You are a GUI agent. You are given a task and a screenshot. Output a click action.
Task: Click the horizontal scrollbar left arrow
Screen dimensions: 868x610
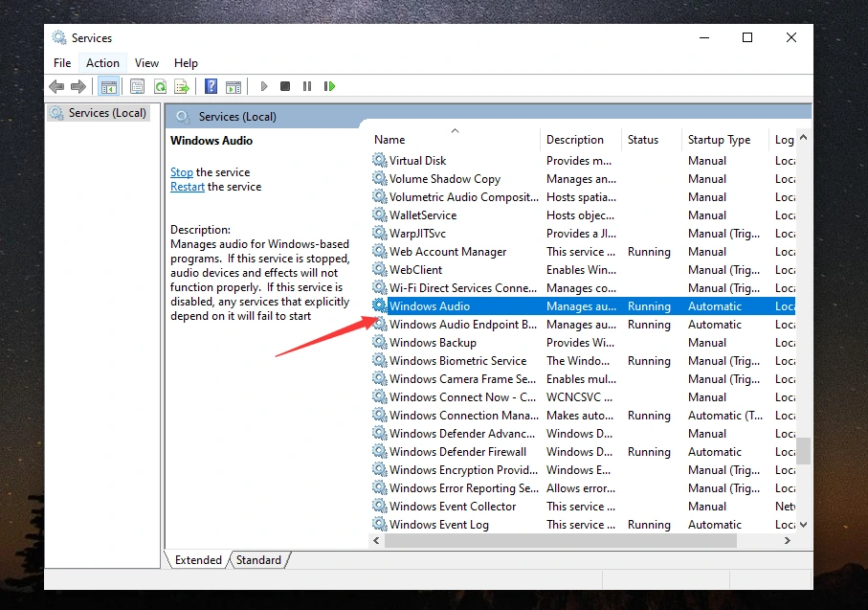coord(376,541)
